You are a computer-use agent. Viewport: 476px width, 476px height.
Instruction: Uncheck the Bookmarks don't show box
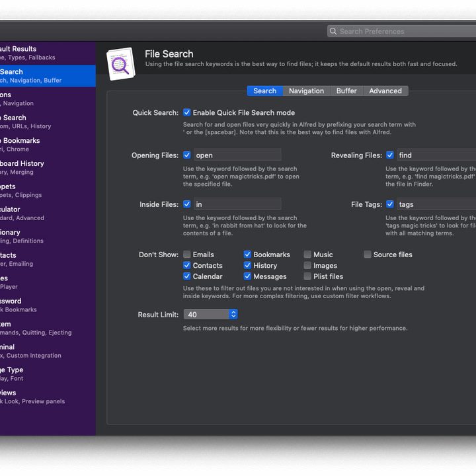coord(247,255)
